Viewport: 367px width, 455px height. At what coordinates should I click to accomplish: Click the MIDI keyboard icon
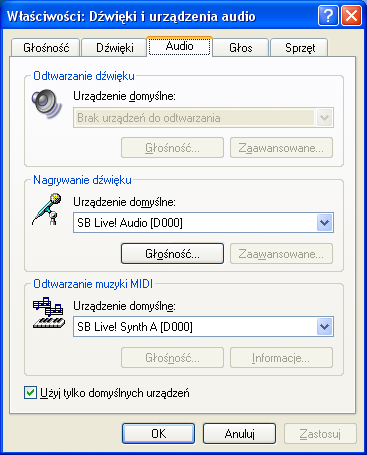point(49,313)
